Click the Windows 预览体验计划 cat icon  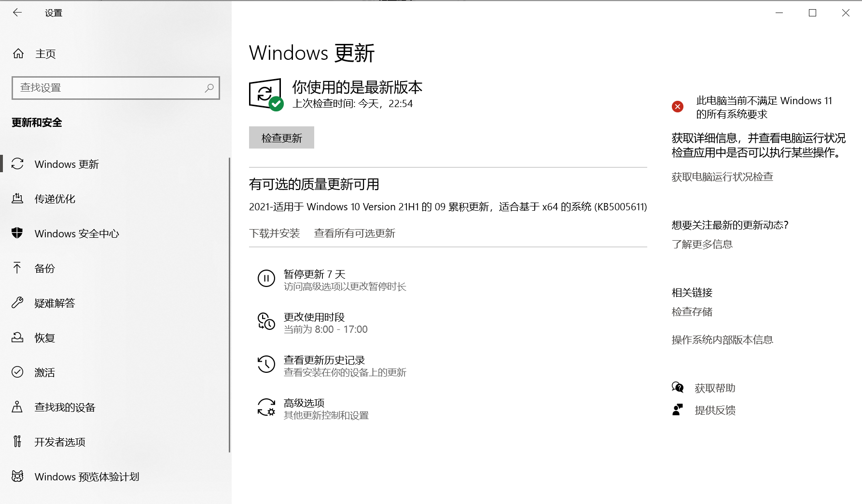[17, 477]
